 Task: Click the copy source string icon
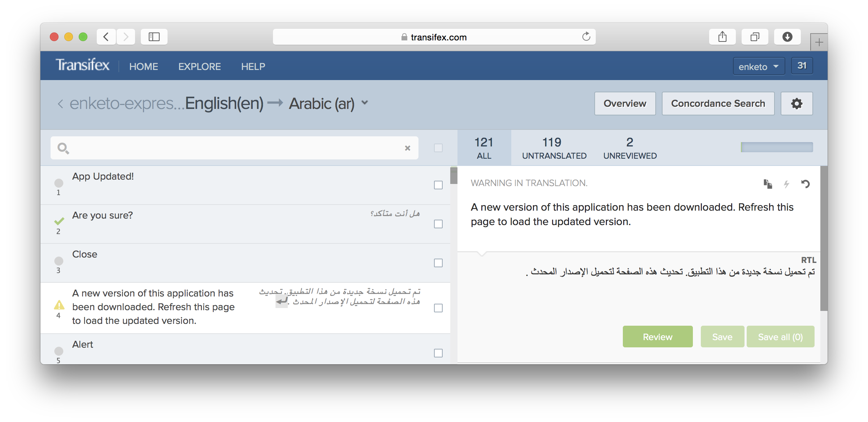[768, 184]
